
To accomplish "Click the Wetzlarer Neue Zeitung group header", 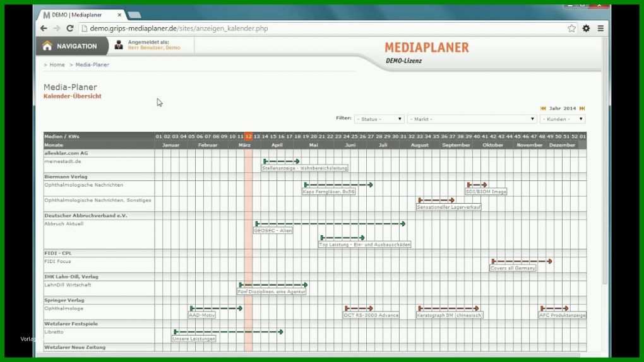I will point(75,347).
